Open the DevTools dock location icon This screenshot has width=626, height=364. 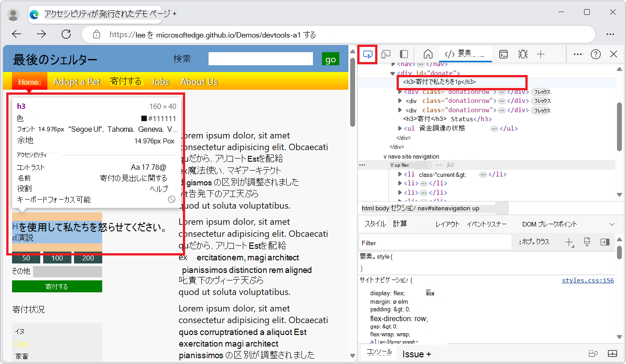pyautogui.click(x=404, y=54)
